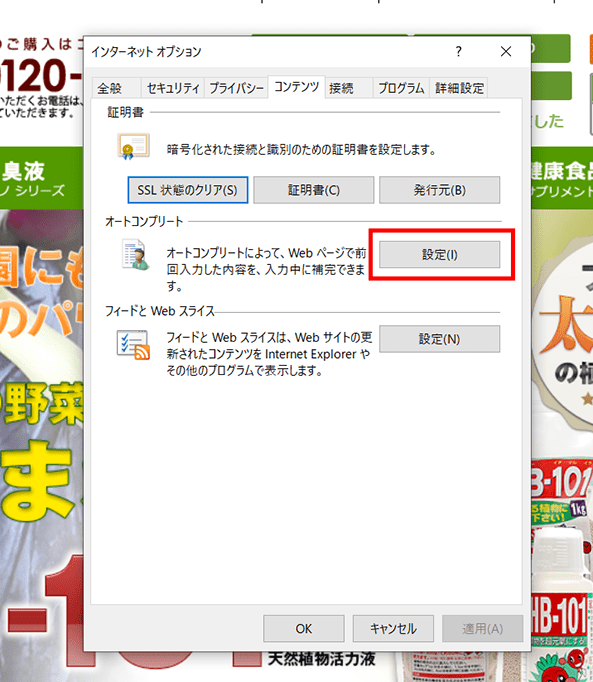593x682 pixels.
Task: Click the help question mark in title bar
Action: pyautogui.click(x=459, y=52)
